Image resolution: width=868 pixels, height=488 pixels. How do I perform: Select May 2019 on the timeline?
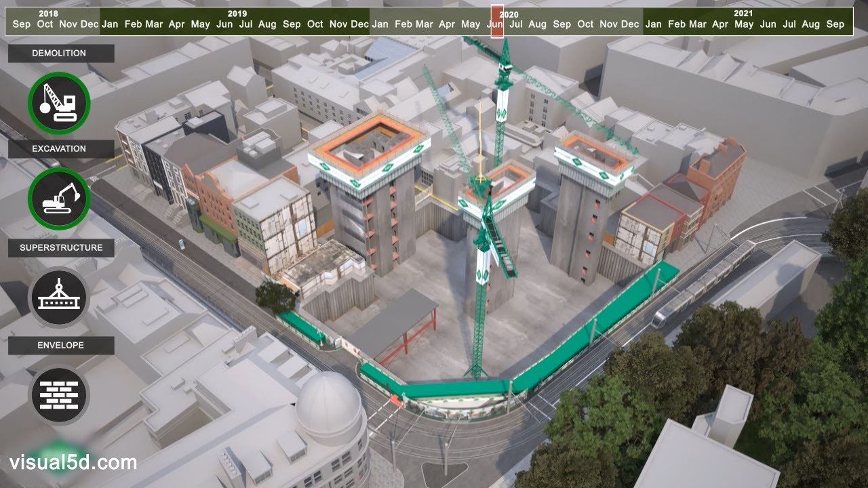[x=200, y=24]
